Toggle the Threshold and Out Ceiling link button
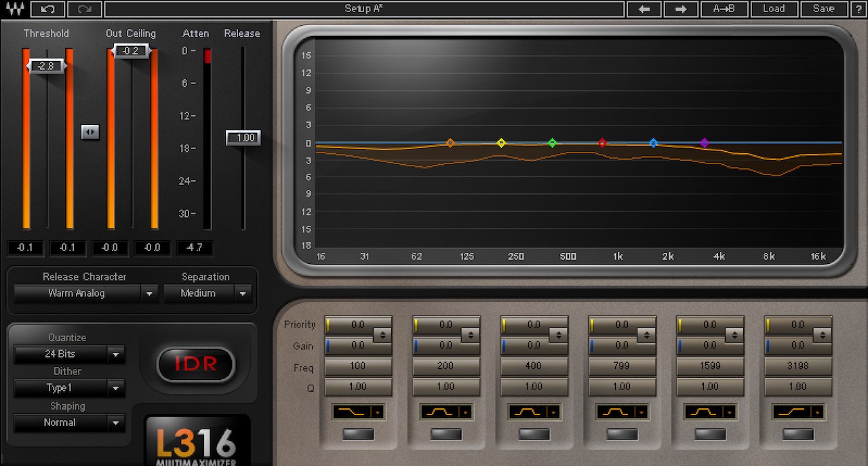Screen dimensions: 868x466 [x=90, y=132]
